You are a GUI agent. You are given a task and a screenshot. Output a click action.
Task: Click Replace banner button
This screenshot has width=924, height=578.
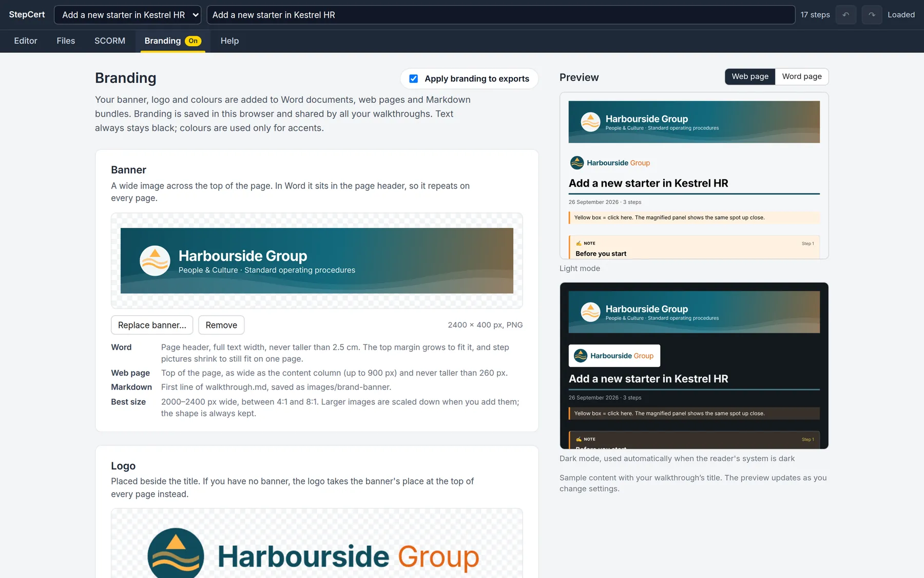click(x=152, y=325)
